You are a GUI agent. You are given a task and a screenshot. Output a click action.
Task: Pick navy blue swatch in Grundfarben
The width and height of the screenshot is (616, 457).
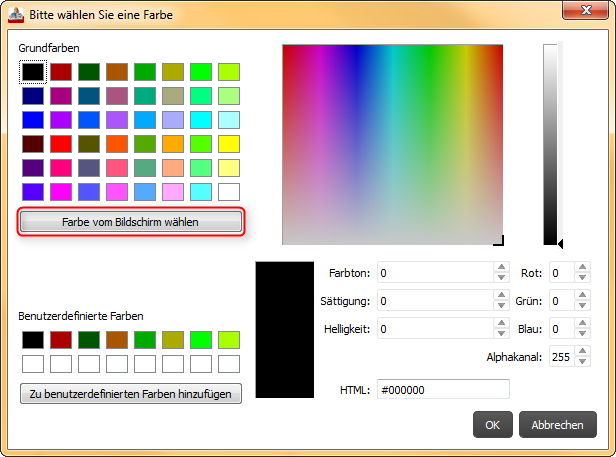pyautogui.click(x=33, y=96)
